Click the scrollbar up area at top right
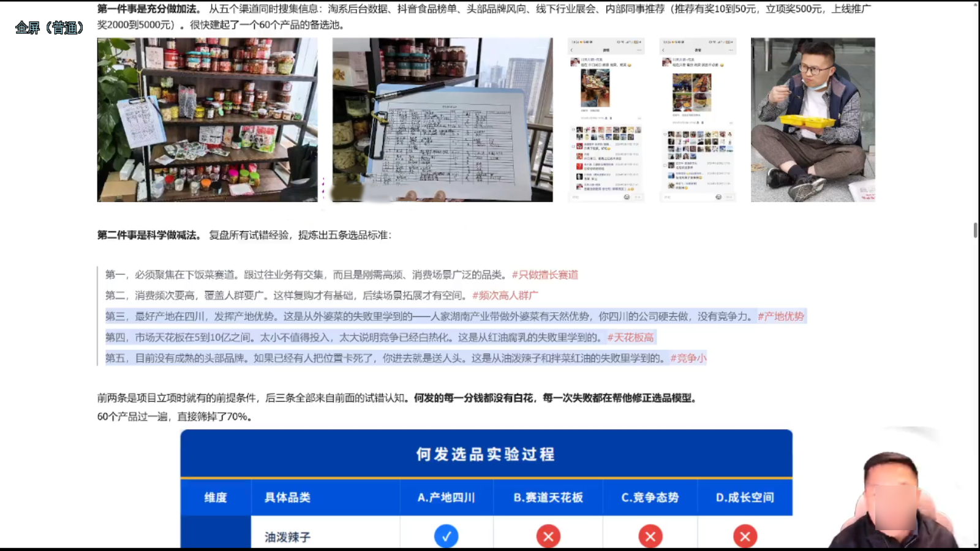The height and width of the screenshot is (551, 980). pyautogui.click(x=974, y=6)
